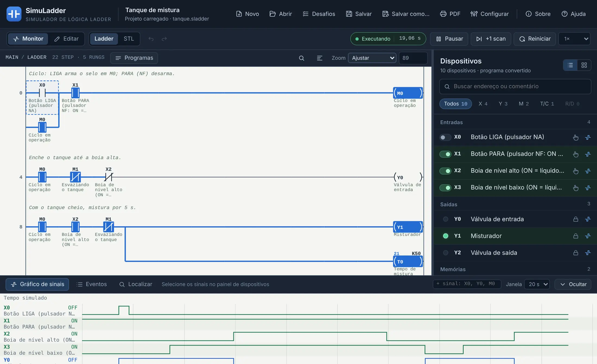Open PDF export
Screen dimensions: 597x364
click(450, 14)
